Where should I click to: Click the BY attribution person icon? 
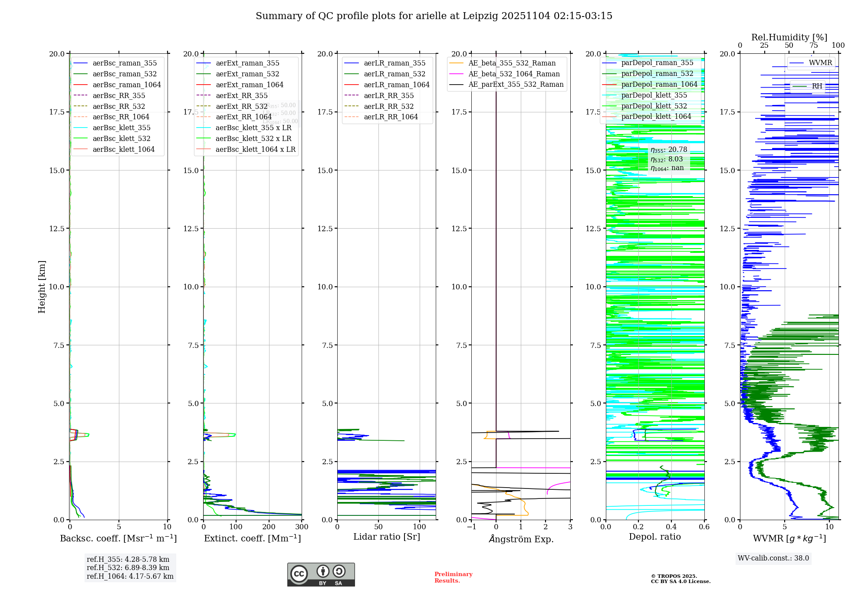pos(322,571)
